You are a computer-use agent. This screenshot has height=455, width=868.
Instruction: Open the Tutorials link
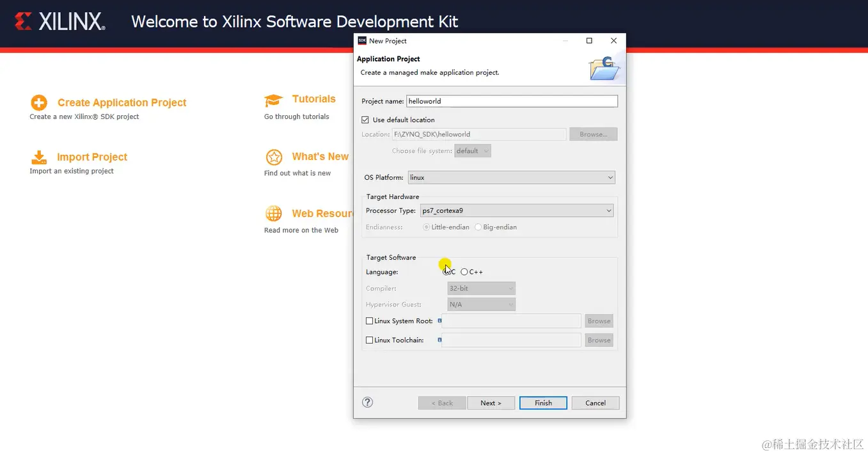pyautogui.click(x=314, y=99)
